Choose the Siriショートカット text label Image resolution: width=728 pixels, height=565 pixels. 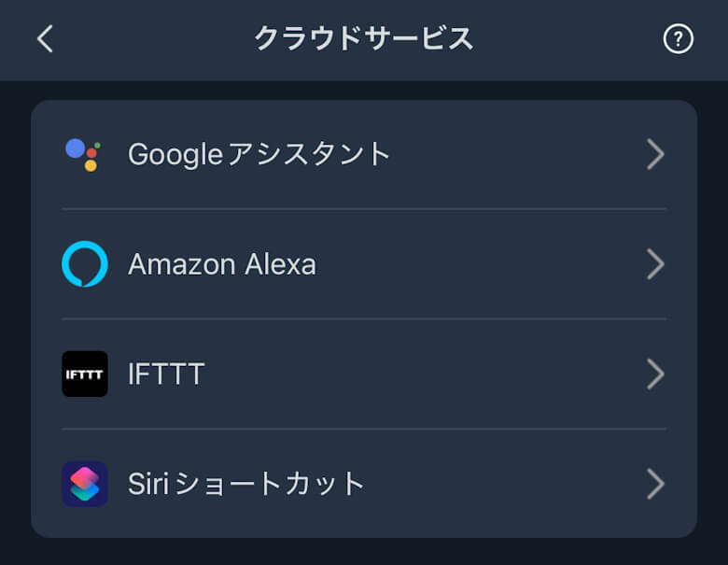tap(246, 484)
